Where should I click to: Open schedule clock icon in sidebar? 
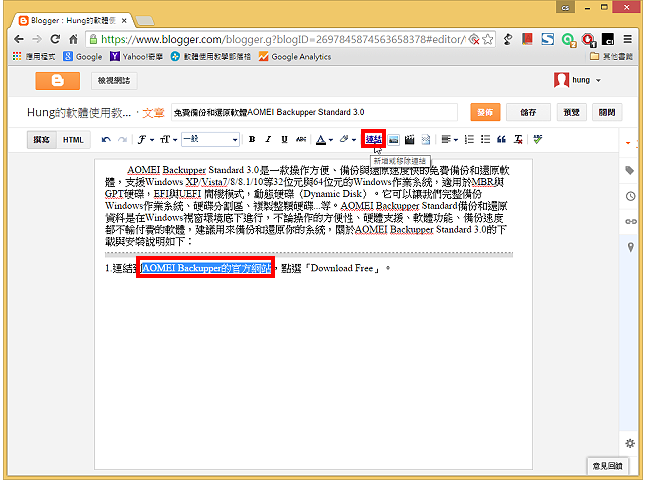click(x=630, y=196)
